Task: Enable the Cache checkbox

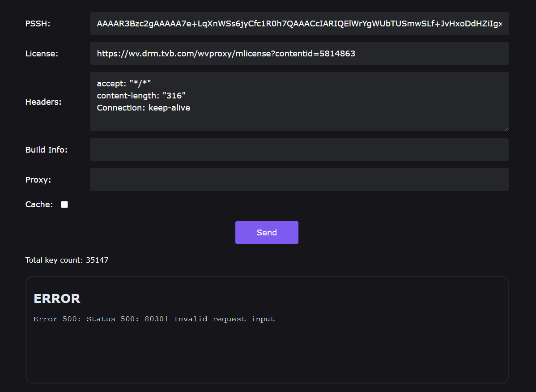Action: 64,205
